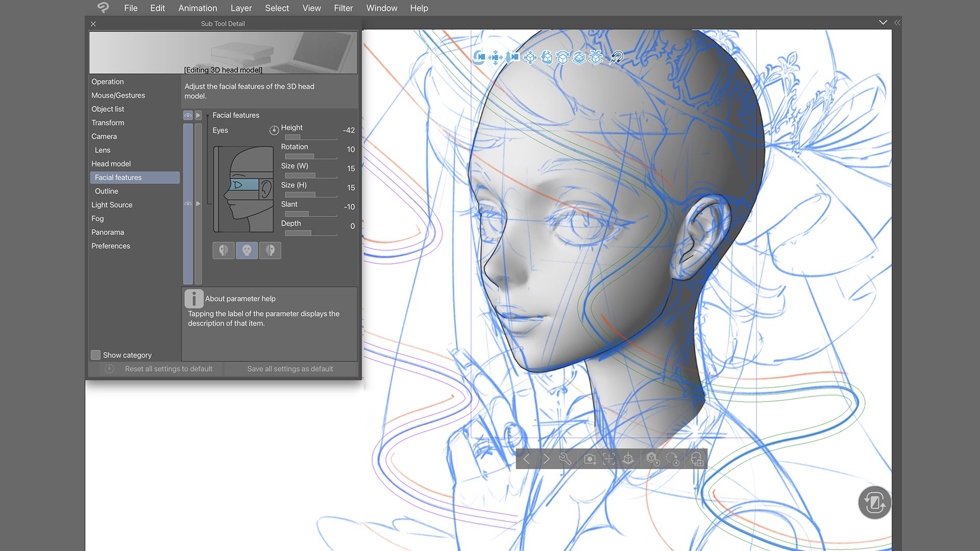This screenshot has width=980, height=551.
Task: Toggle visibility eye for Facial features parameters
Action: (x=188, y=115)
